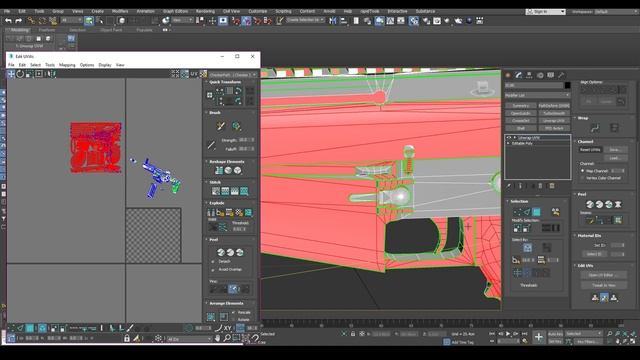Screen dimensions: 640x360
Task: Select the Freeform mode tool in Edit UVWs
Action: [x=39, y=74]
